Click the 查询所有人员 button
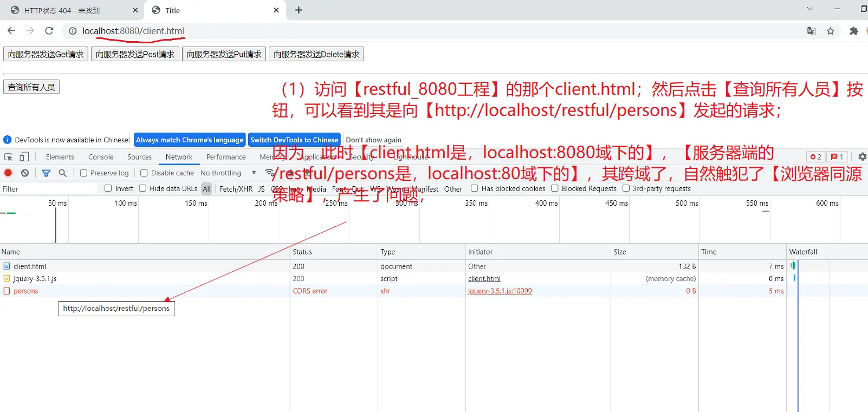 (31, 87)
